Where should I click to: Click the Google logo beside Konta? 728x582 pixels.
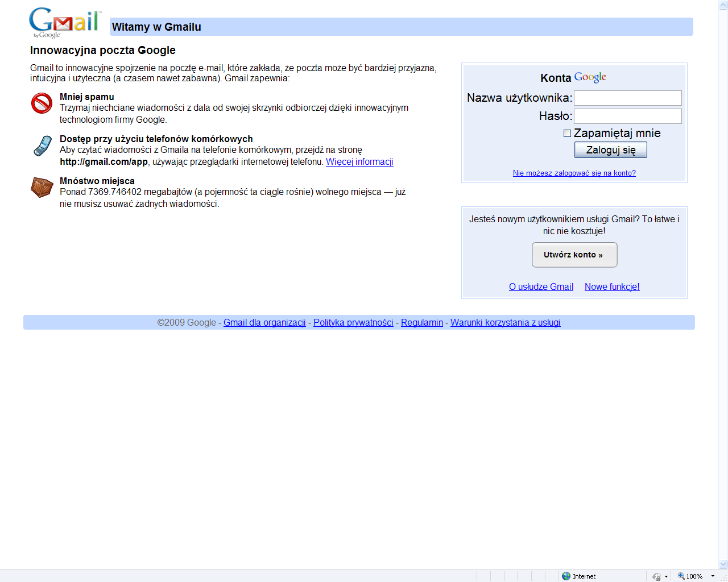[590, 77]
